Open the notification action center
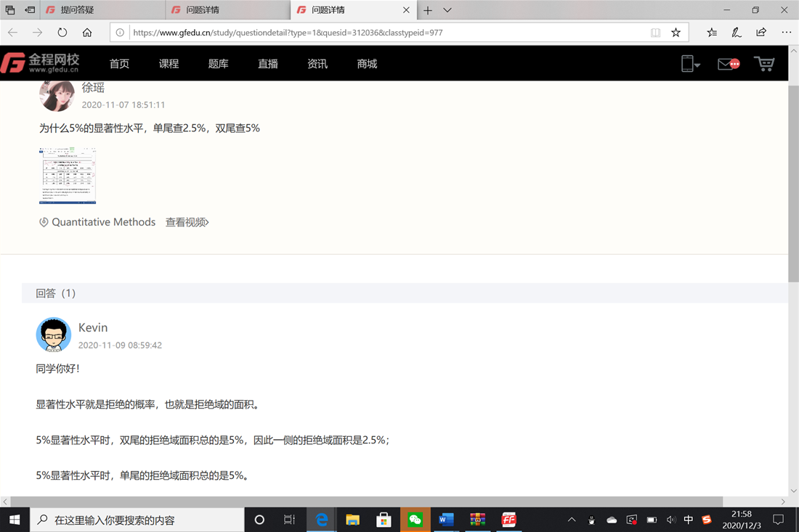This screenshot has height=532, width=799. click(x=778, y=520)
